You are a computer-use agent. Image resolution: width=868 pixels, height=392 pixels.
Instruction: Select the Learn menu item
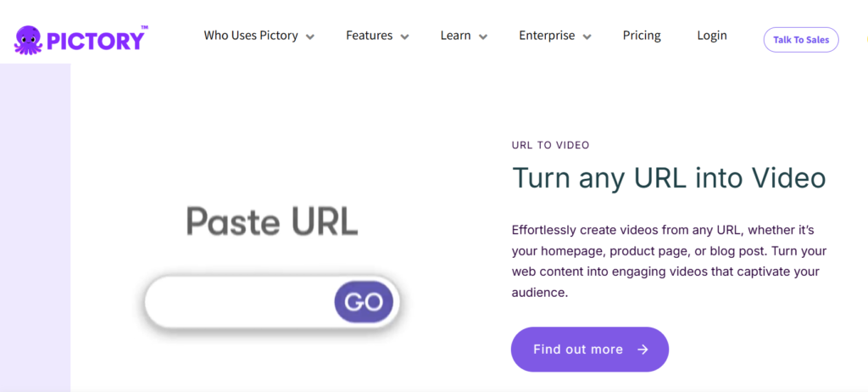455,36
